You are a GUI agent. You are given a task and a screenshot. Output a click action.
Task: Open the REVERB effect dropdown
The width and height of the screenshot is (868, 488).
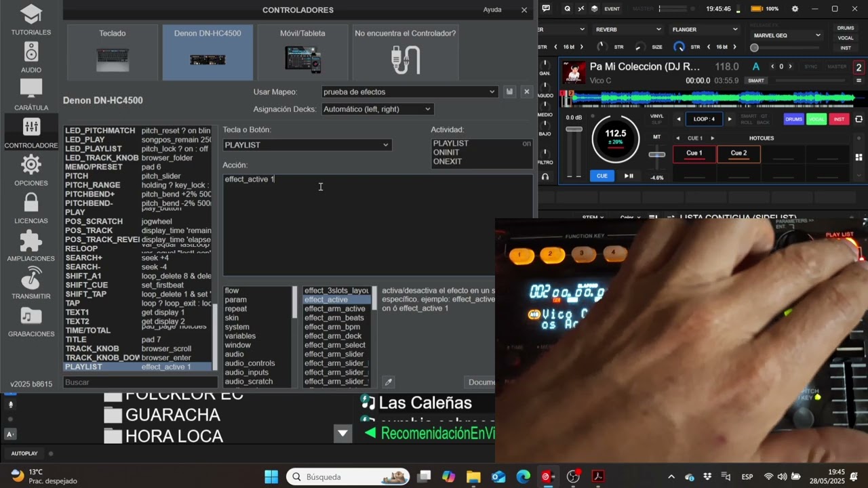[629, 30]
